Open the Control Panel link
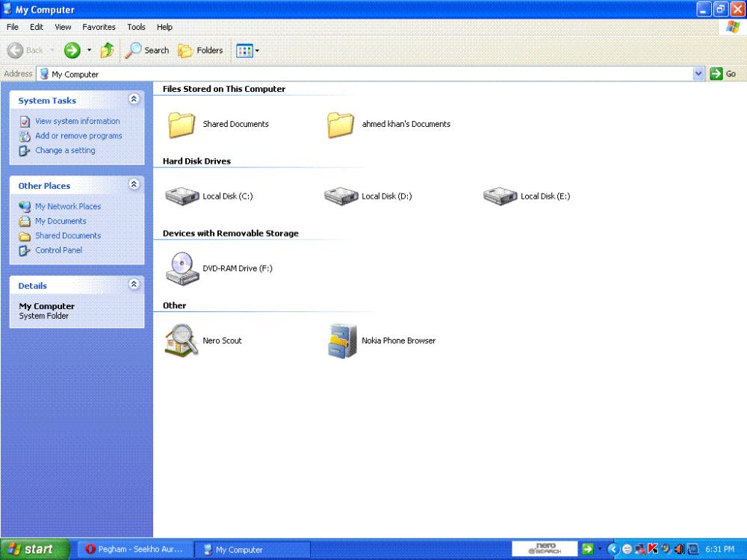747x560 pixels. pyautogui.click(x=58, y=250)
